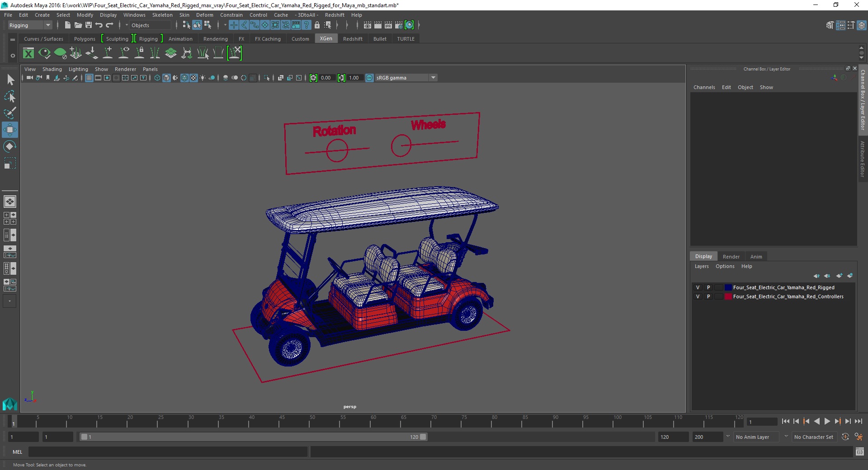Go to the start of playback range

(x=786, y=421)
